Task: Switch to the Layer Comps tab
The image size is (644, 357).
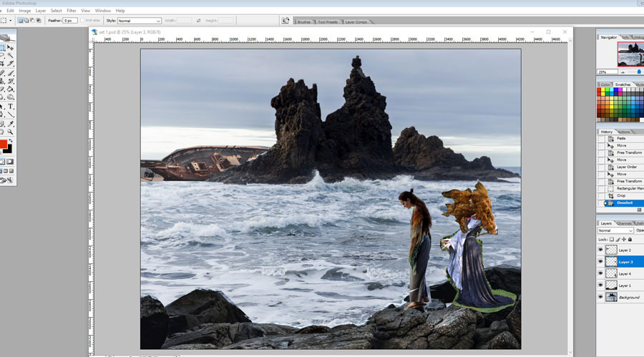Action: 356,21
